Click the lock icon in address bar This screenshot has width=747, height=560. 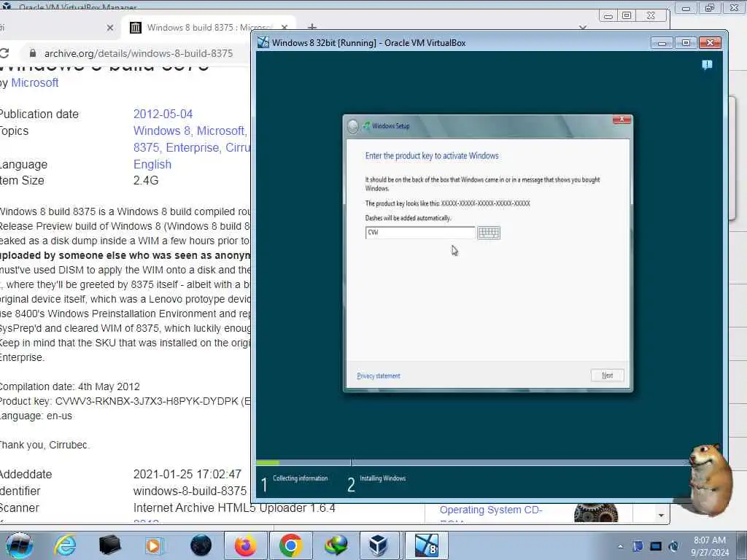pyautogui.click(x=32, y=53)
